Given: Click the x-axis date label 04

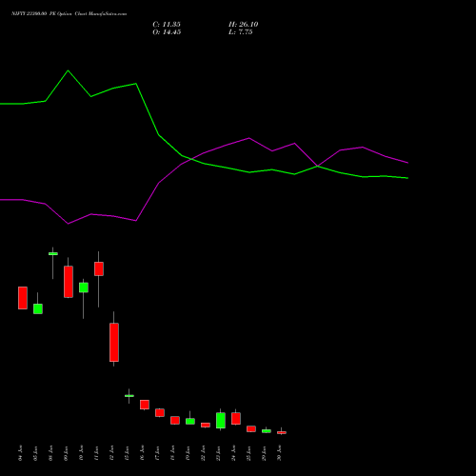Looking at the screenshot, I should pos(20,453).
